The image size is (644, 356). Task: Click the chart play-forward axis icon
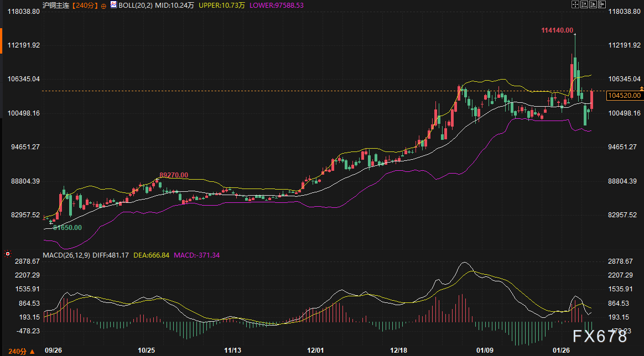(594, 4)
